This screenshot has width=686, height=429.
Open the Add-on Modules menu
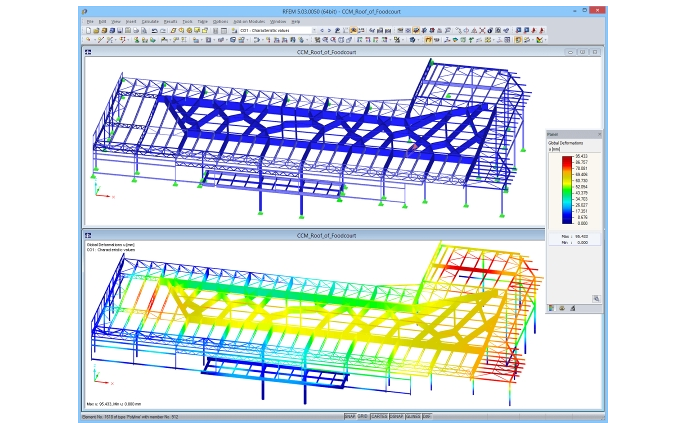point(249,21)
